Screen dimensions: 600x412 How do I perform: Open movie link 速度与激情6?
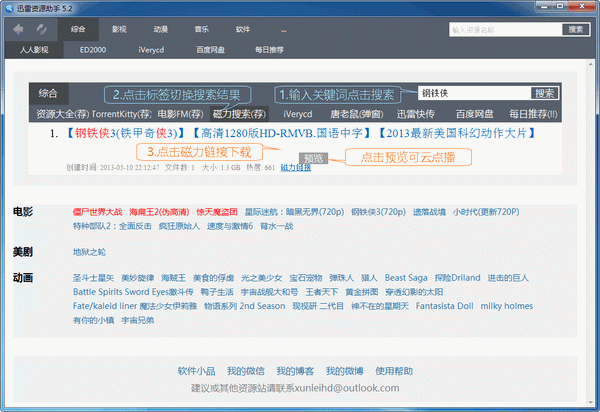[230, 226]
